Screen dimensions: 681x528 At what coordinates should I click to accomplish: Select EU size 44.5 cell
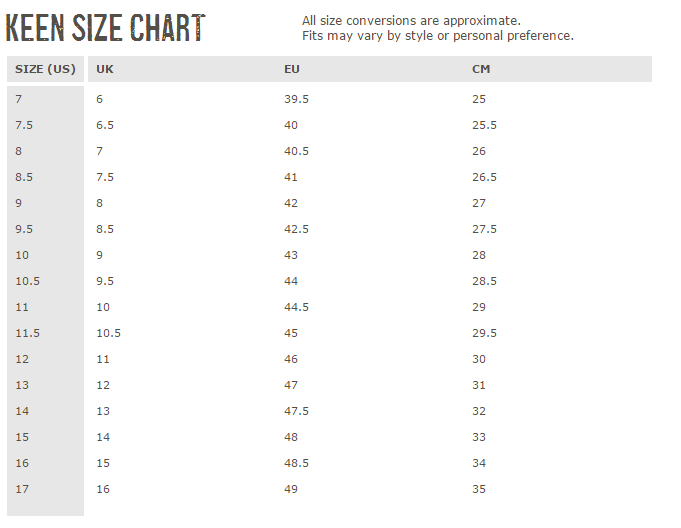point(297,307)
